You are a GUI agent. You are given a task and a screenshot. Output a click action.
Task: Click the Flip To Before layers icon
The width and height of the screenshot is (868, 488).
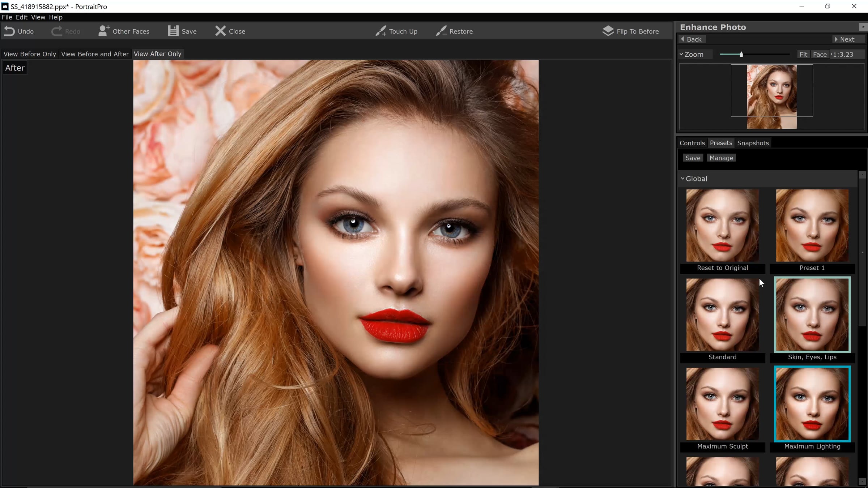[x=608, y=31]
